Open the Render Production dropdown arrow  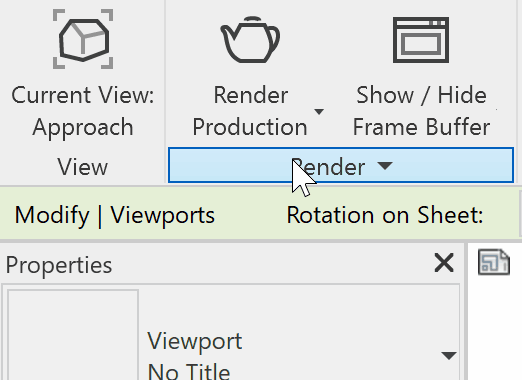coord(319,111)
